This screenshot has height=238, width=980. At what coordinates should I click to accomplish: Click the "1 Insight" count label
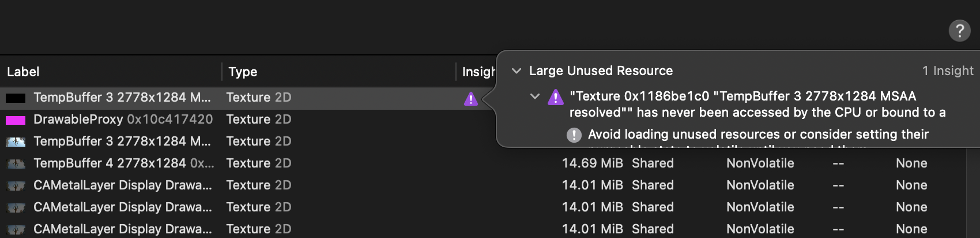(x=947, y=71)
